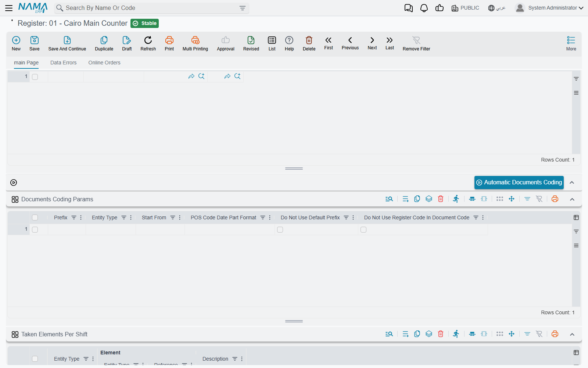Click the Search By Name Or Code field
Image resolution: width=588 pixels, height=368 pixels.
(152, 8)
